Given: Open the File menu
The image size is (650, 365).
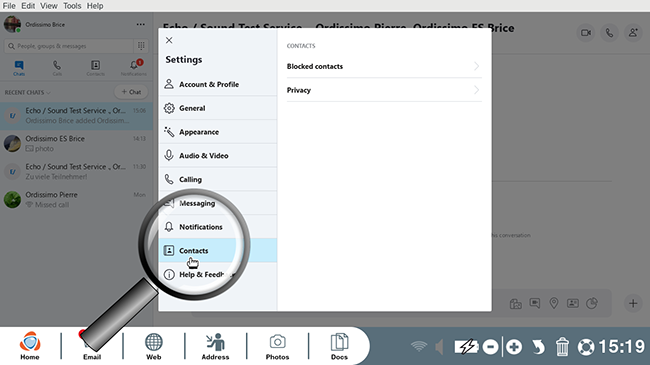Looking at the screenshot, I should click(9, 6).
